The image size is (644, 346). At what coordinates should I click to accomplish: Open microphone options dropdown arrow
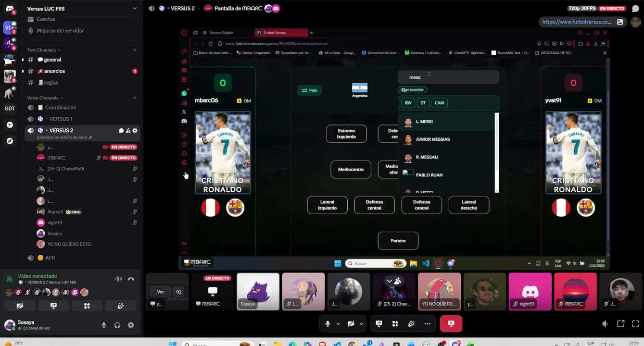coord(338,324)
